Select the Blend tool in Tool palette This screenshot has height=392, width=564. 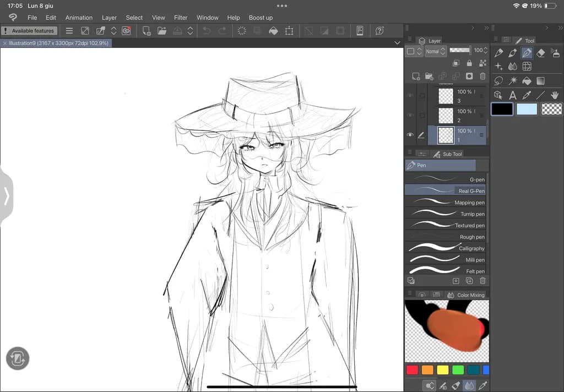click(x=513, y=66)
